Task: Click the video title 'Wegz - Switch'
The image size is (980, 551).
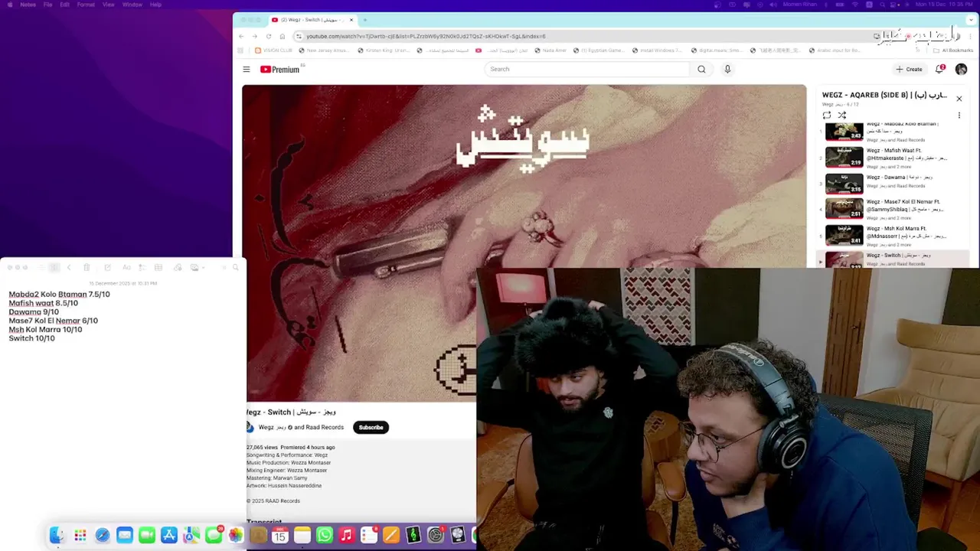Action: click(292, 412)
